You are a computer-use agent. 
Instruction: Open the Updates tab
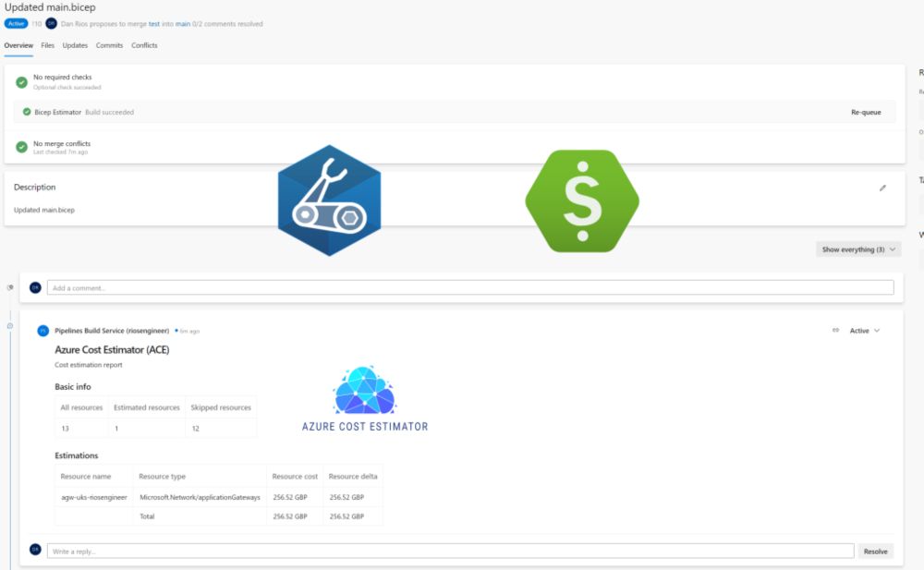(x=75, y=45)
